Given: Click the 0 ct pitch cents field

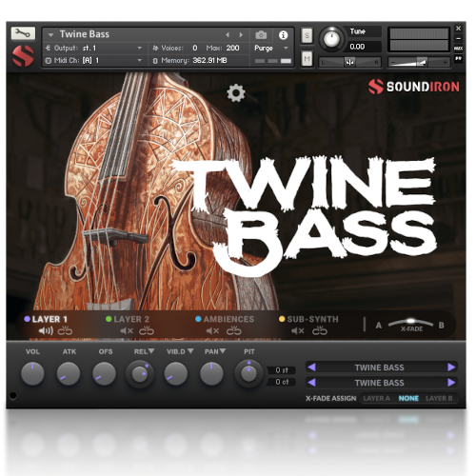Looking at the screenshot, I should pyautogui.click(x=282, y=382).
